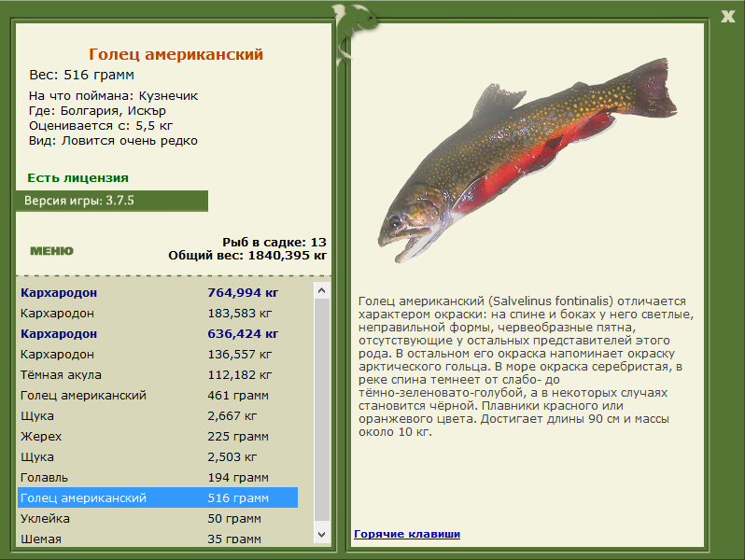Viewport: 745px width, 560px height.
Task: Select the 636,424 кг Кархародон row
Action: point(158,333)
